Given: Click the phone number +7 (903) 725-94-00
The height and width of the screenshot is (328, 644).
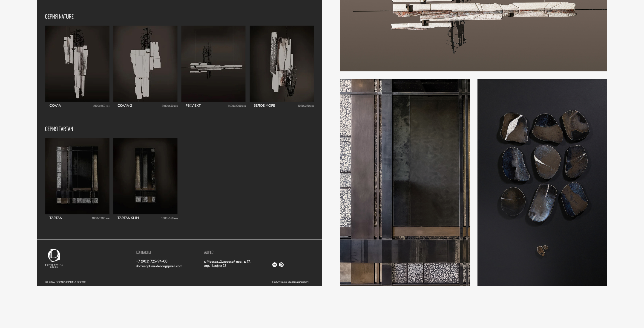Looking at the screenshot, I should click(x=152, y=261).
